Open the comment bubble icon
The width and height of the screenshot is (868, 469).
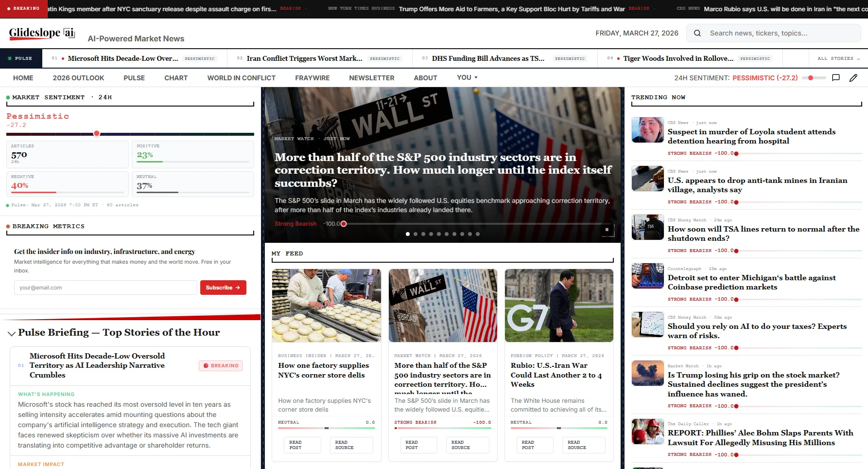(x=836, y=78)
